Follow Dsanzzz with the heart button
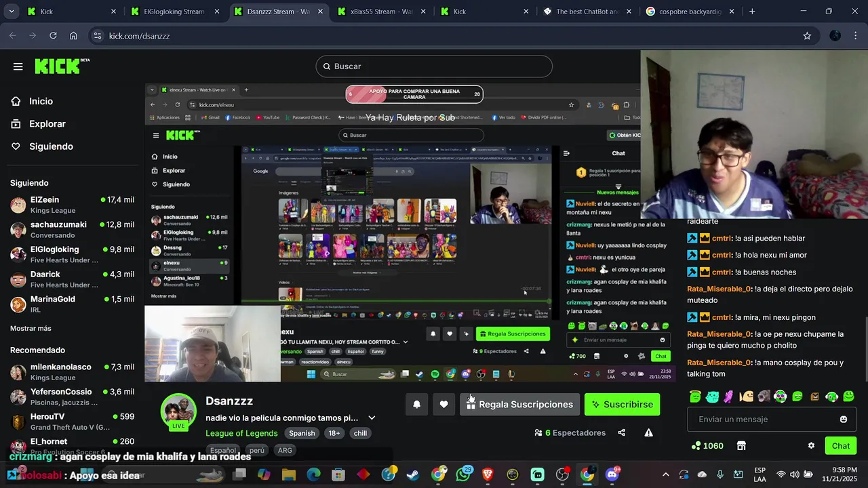This screenshot has height=488, width=868. pyautogui.click(x=443, y=405)
